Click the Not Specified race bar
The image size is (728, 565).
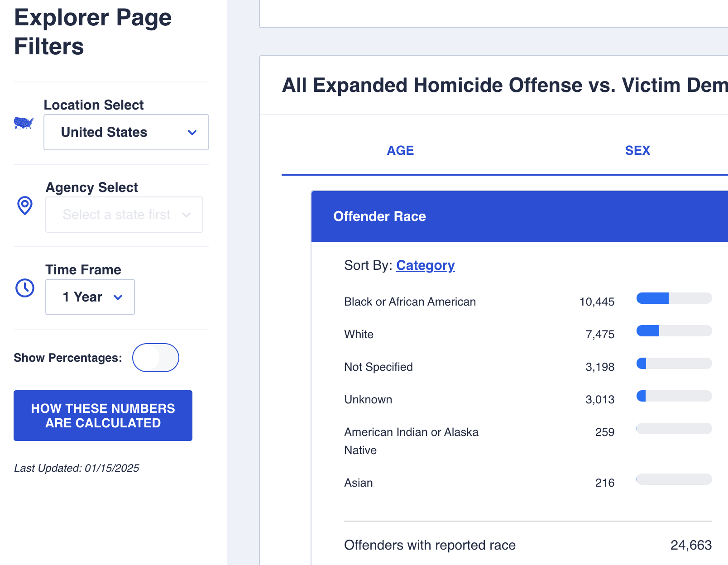(674, 363)
